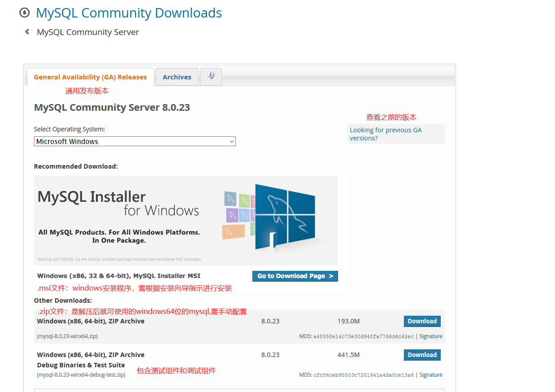This screenshot has width=555, height=392.
Task: Click the MD5 hash a48558e14c73e30d948fa77d6d6c62ec
Action: [x=364, y=336]
